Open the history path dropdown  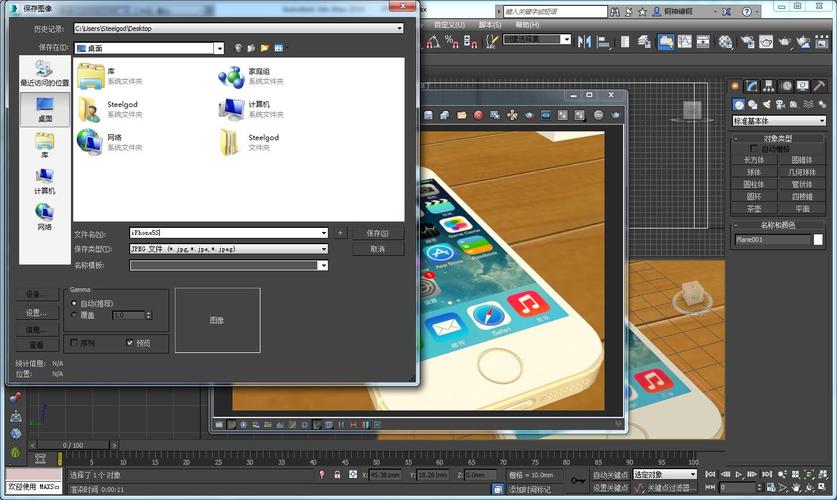click(x=399, y=28)
